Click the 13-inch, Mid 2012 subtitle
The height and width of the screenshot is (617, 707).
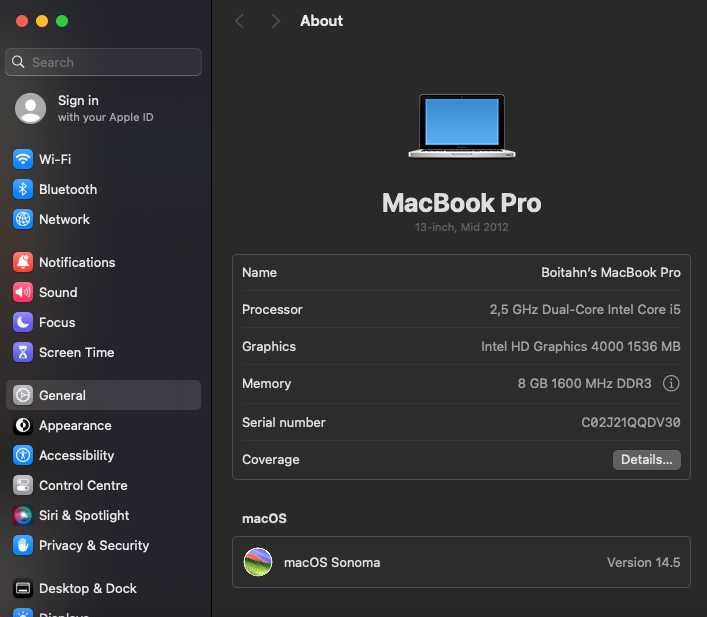click(462, 227)
